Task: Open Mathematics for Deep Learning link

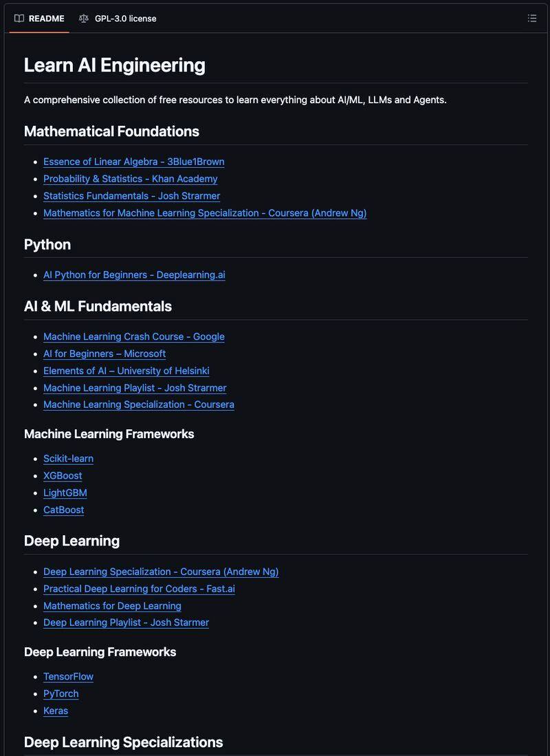Action: click(112, 605)
